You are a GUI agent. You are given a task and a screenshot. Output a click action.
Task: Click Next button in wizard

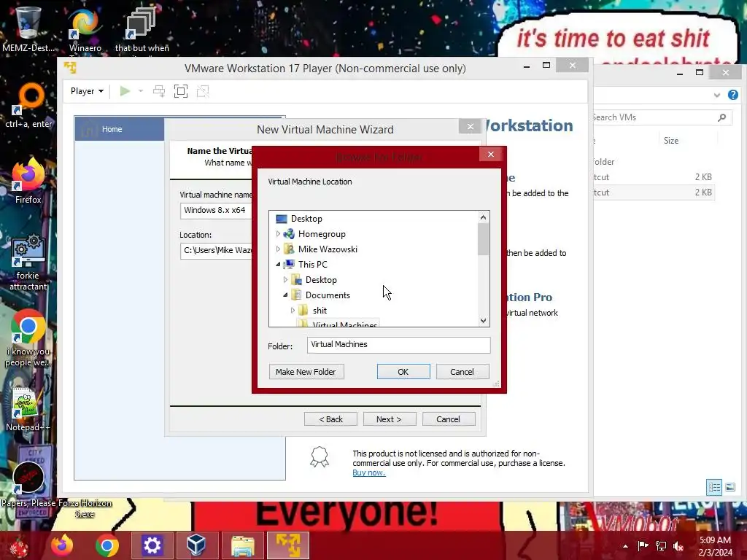pyautogui.click(x=390, y=419)
